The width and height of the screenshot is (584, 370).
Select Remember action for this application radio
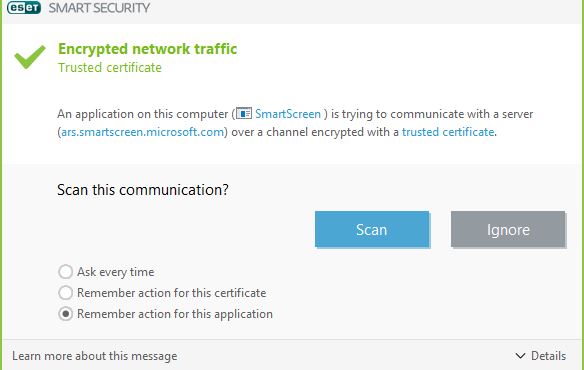pyautogui.click(x=66, y=314)
